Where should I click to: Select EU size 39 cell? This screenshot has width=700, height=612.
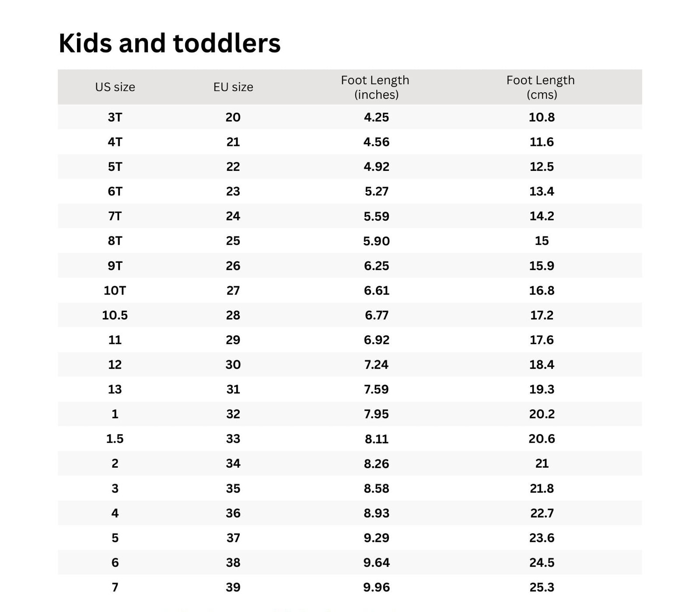tap(233, 587)
